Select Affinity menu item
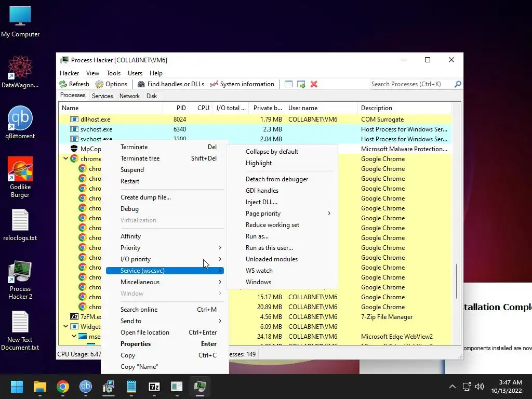Screen dimensions: 532x399 coord(165,236)
